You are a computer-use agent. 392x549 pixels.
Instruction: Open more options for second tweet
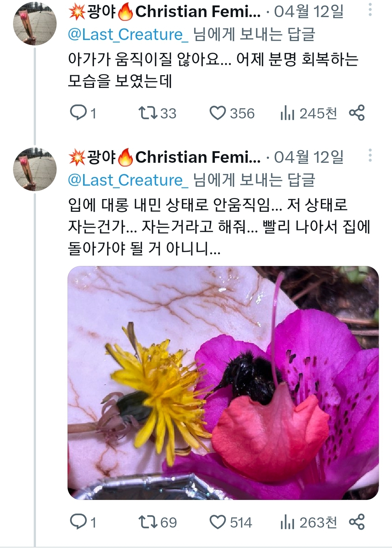pos(370,156)
